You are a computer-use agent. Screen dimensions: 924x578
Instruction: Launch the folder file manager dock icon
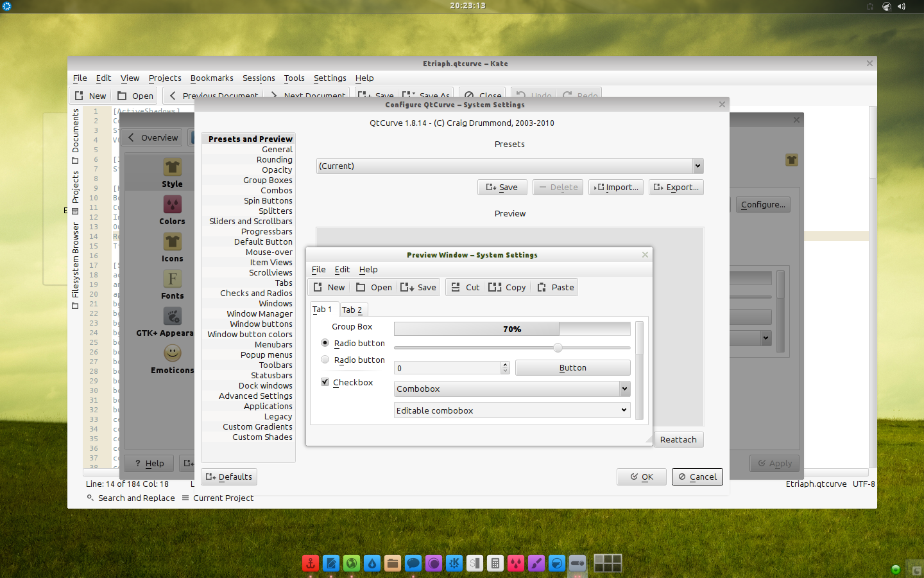coord(393,564)
